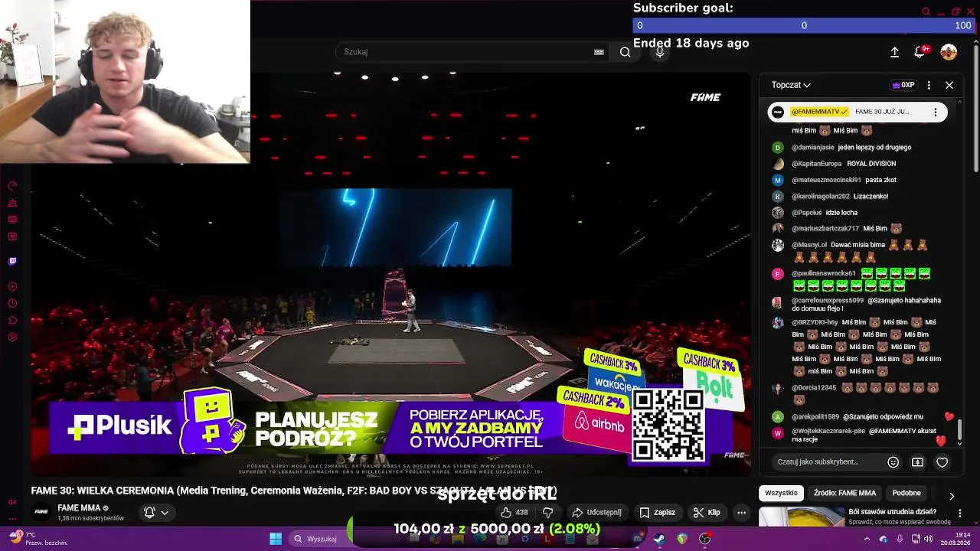The height and width of the screenshot is (551, 980).
Task: Click the GX icon at sidebar bottom
Action: click(x=12, y=503)
